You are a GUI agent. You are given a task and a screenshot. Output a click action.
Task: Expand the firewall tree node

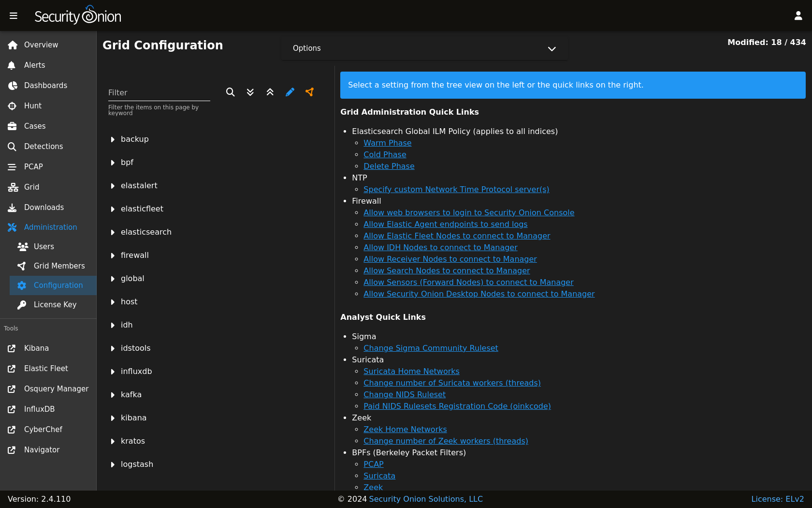tap(113, 255)
